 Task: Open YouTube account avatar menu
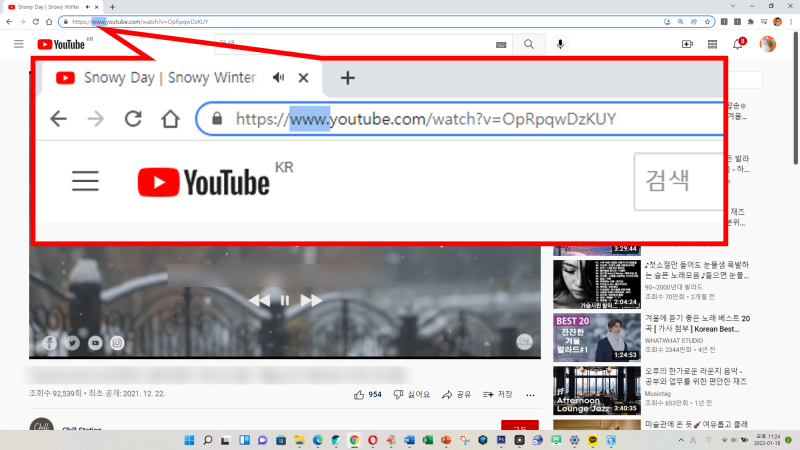tap(767, 44)
